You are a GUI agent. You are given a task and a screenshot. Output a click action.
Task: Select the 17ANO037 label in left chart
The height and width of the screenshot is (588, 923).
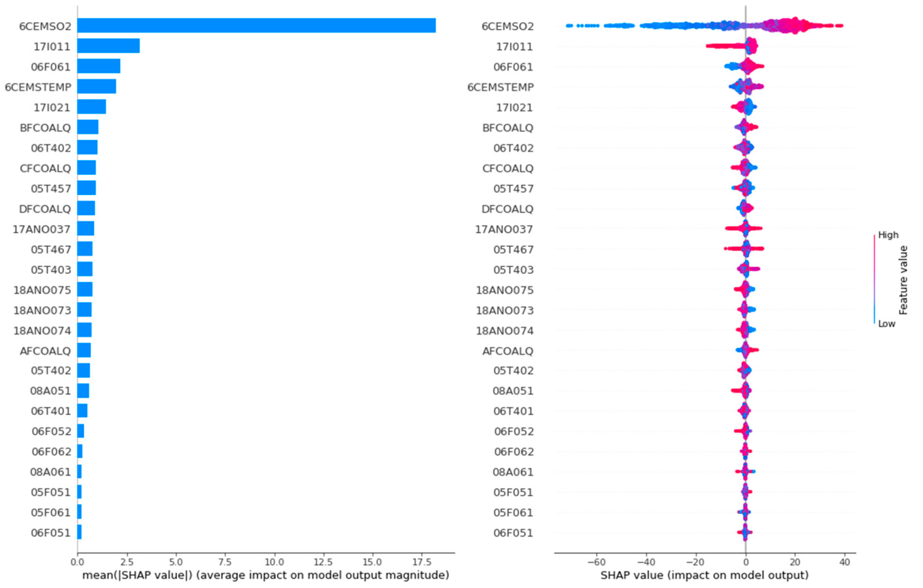coord(42,229)
